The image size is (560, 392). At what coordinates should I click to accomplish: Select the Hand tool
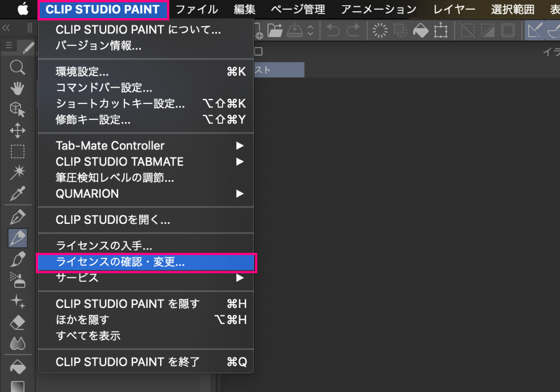(x=17, y=88)
